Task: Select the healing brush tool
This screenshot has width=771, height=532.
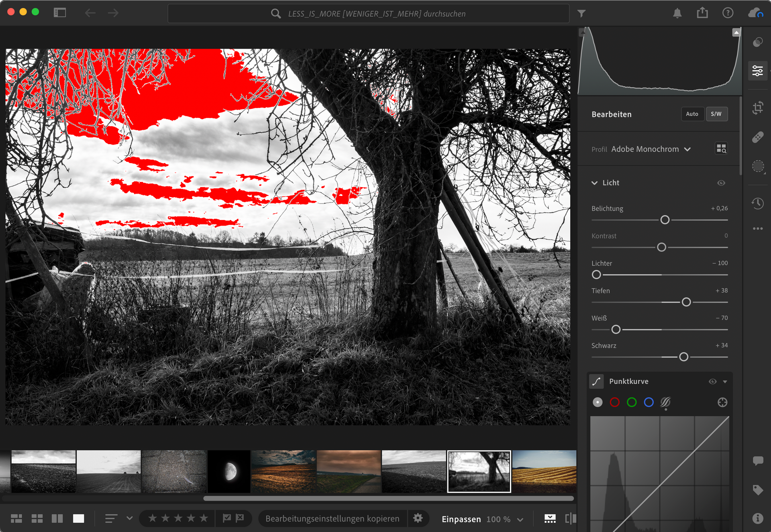Action: coord(758,137)
